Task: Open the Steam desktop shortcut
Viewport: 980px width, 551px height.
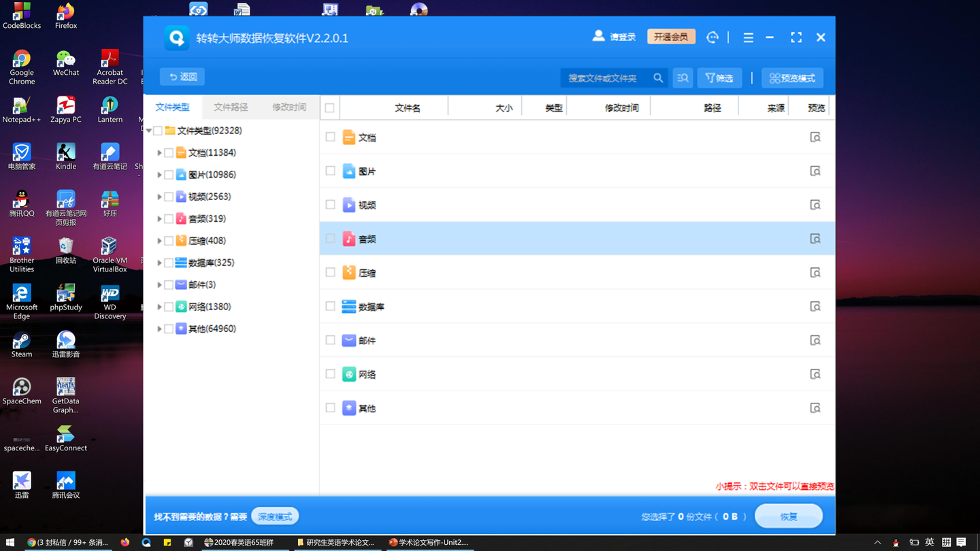Action: click(x=22, y=345)
